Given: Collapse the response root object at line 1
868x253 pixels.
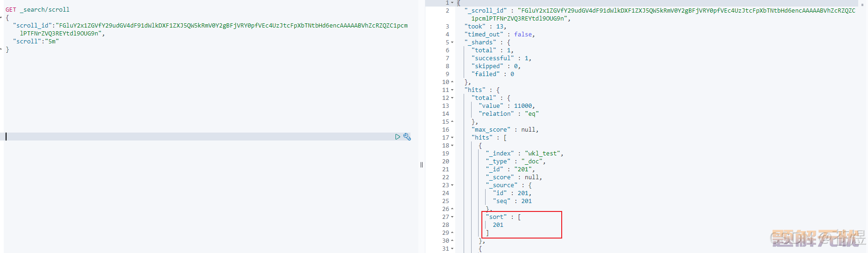Looking at the screenshot, I should [x=452, y=3].
